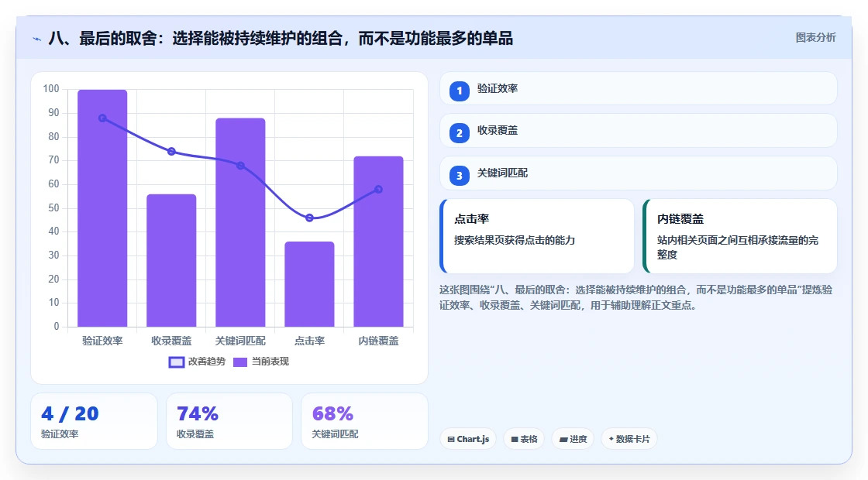Screen dimensions: 868x480
Task: Click the 收录覆盖 caption under 74%
Action: point(195,434)
